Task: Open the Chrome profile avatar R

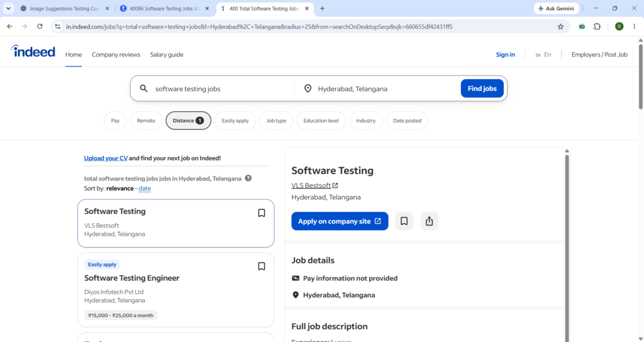Action: [619, 26]
